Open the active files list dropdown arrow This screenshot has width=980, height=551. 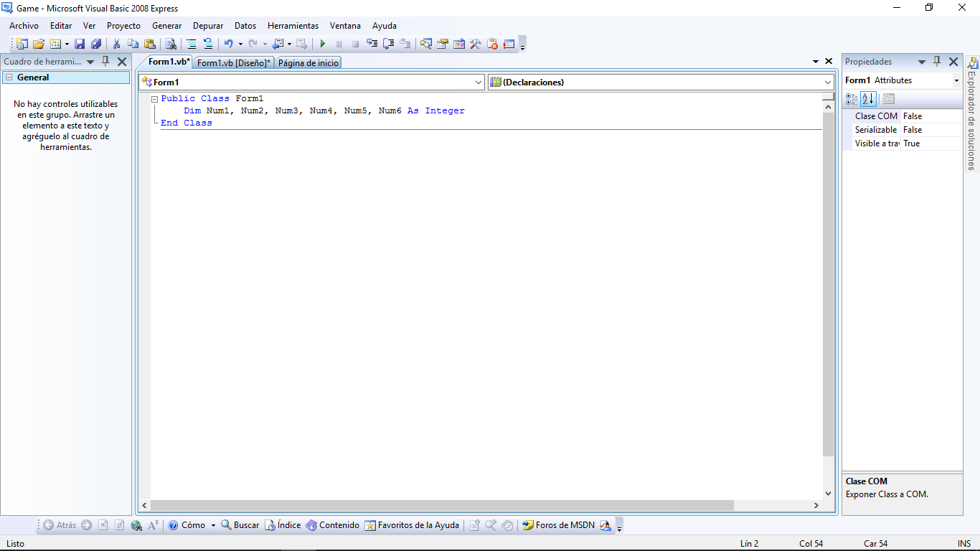click(816, 62)
